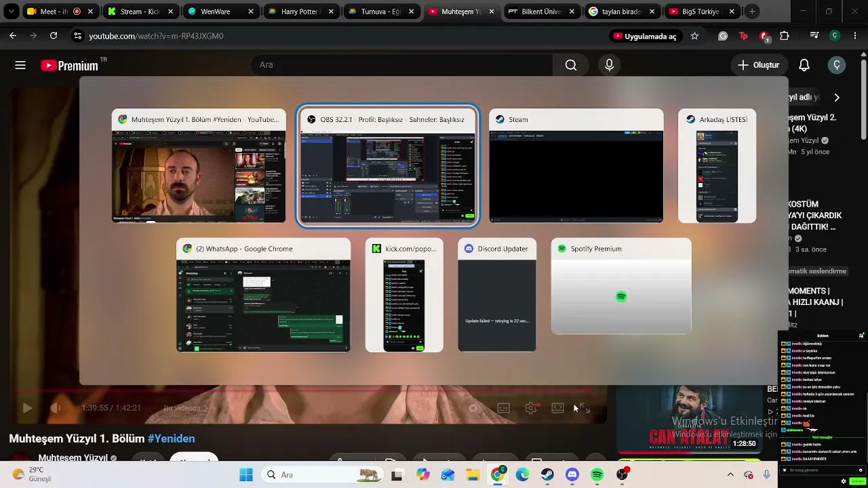
Task: Click the YouTube search magnifier button
Action: (x=571, y=65)
